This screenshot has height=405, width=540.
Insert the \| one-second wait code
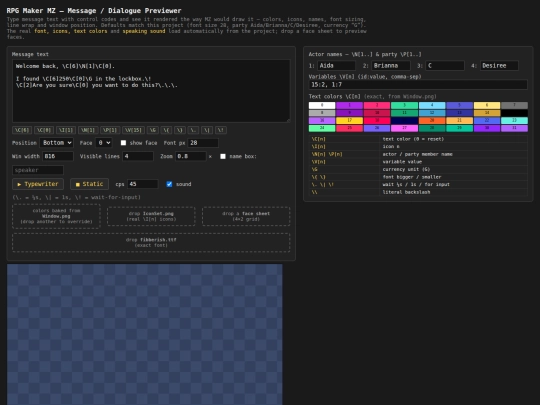pos(207,130)
